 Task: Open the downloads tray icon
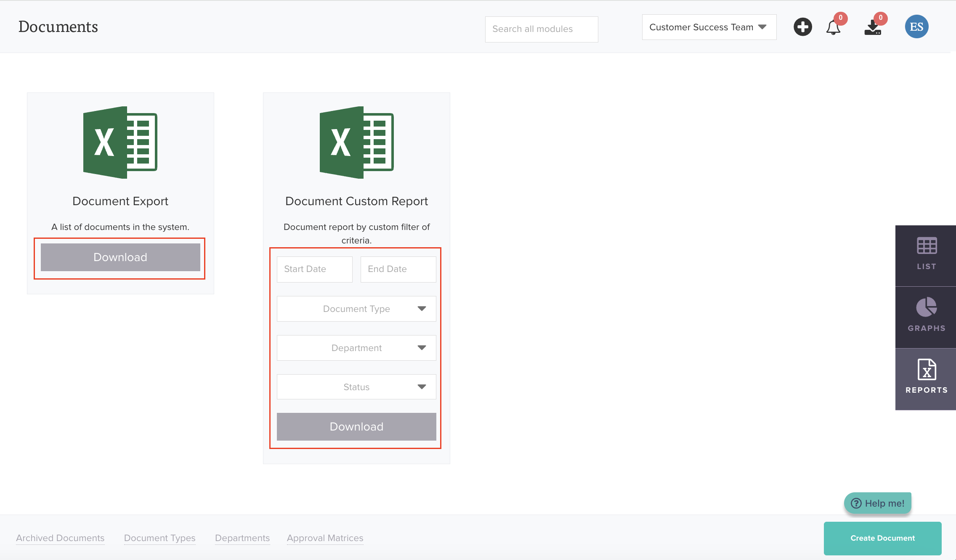tap(873, 28)
